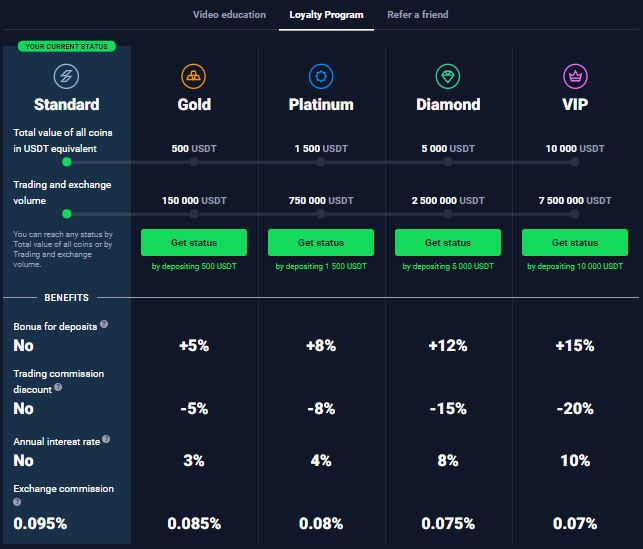643x549 pixels.
Task: Click the Standard status lightning icon
Action: coord(67,76)
